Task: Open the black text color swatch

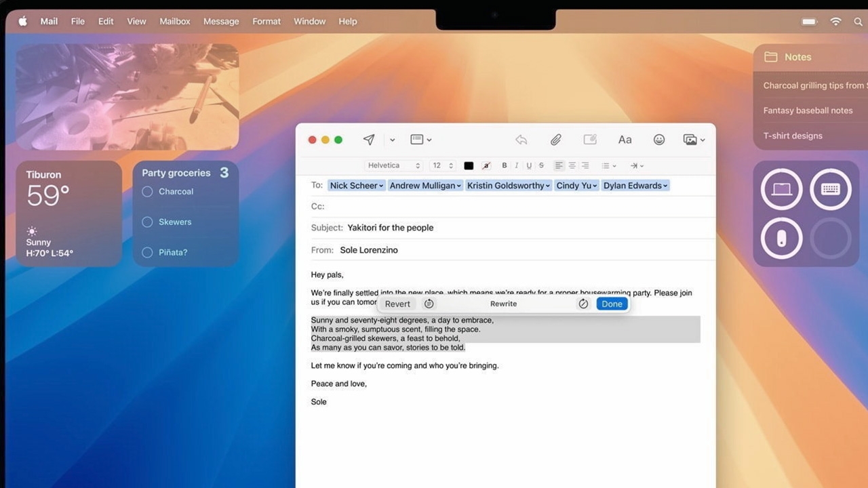Action: click(x=469, y=165)
